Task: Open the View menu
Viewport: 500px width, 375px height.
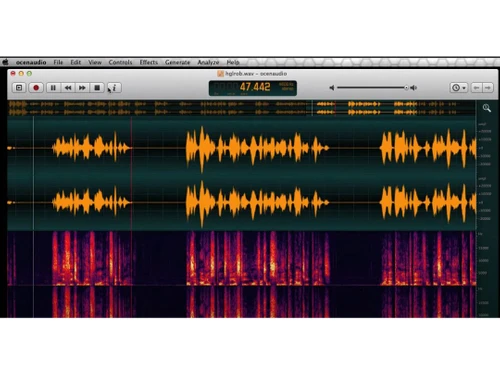Action: click(95, 62)
